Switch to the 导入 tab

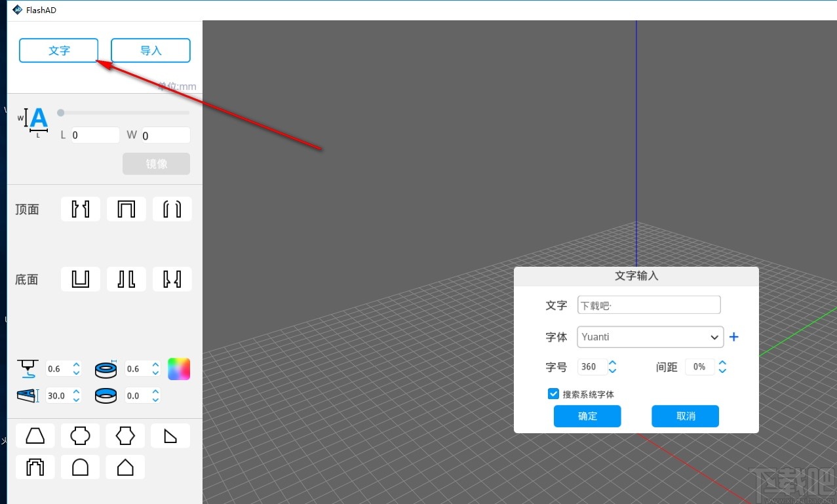(x=150, y=50)
